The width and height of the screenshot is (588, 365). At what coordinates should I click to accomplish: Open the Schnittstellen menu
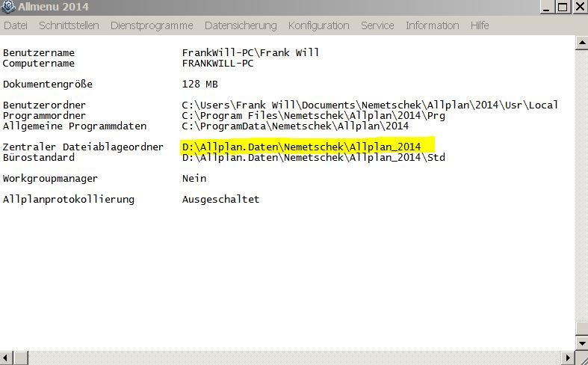pos(69,25)
